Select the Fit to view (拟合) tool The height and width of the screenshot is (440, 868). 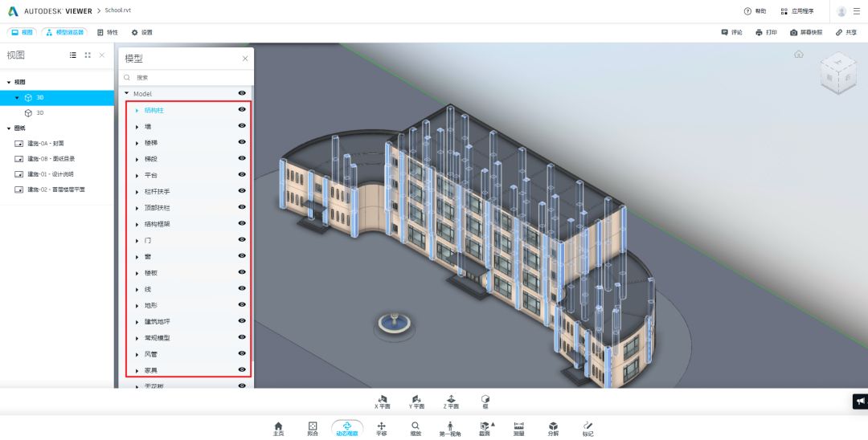(313, 429)
